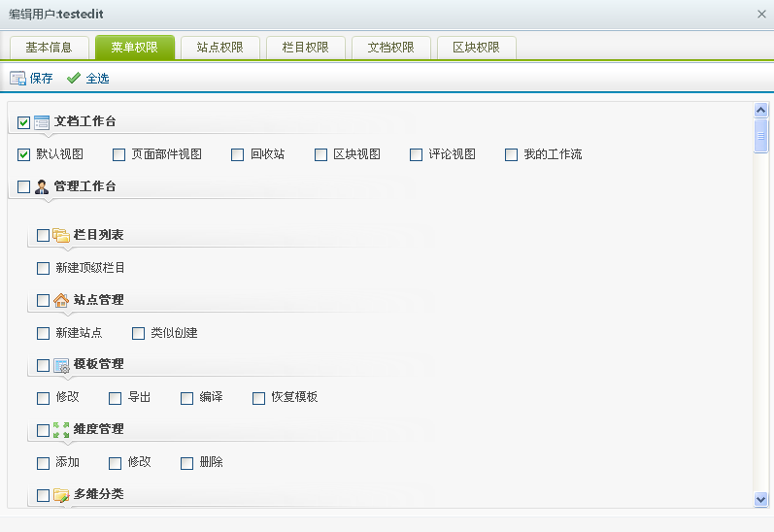Click the 站点管理 house icon
Screen dimensions: 774x532
click(x=60, y=300)
